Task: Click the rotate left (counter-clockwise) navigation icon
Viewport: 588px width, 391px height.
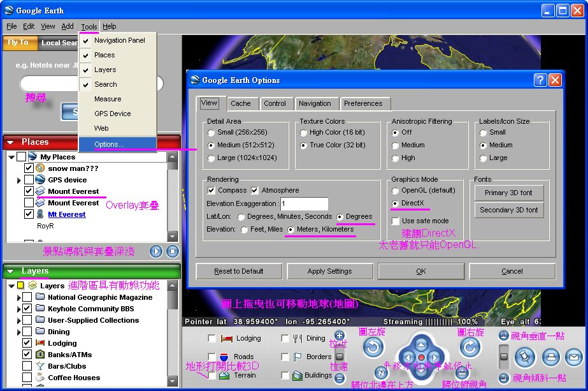Action: [373, 347]
